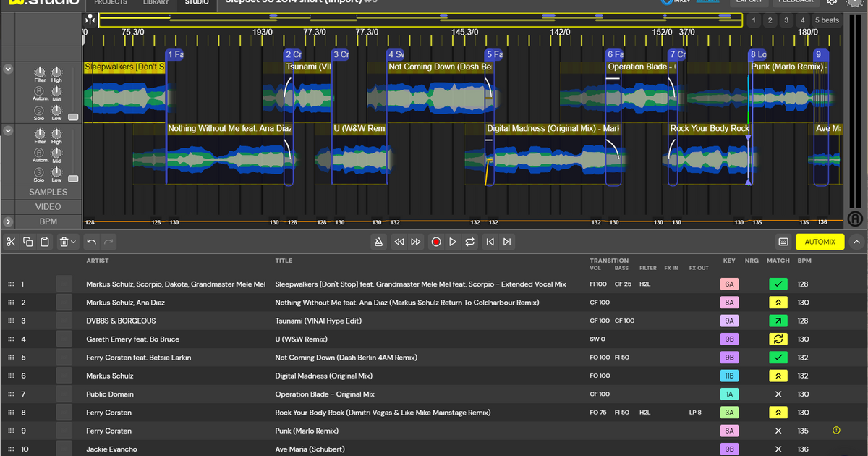
Task: Rewind playback
Action: tap(399, 242)
